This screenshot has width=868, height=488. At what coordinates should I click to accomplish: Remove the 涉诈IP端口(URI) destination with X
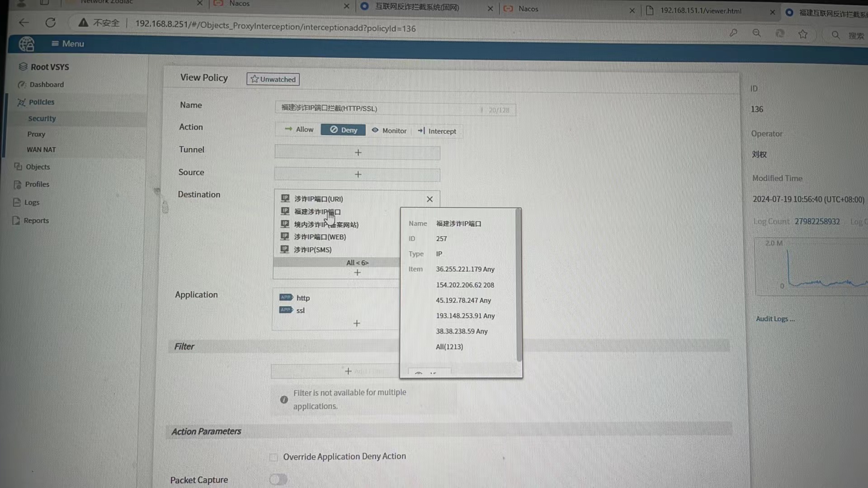[x=429, y=199]
